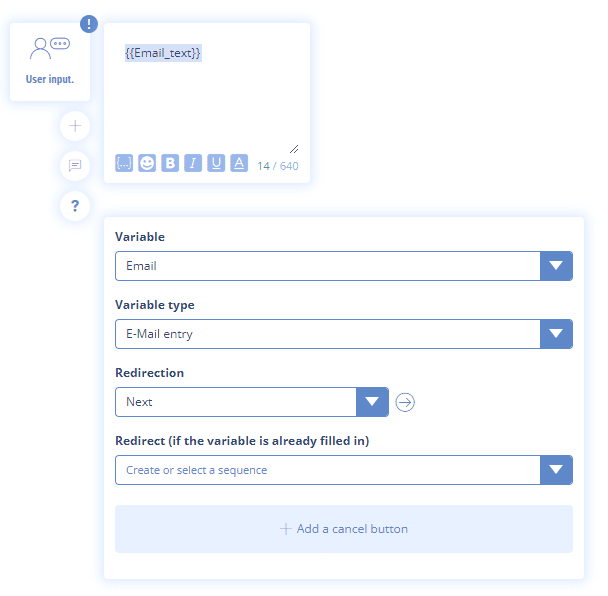Image resolution: width=608 pixels, height=596 pixels.
Task: Click Add a cancel button
Action: point(344,529)
